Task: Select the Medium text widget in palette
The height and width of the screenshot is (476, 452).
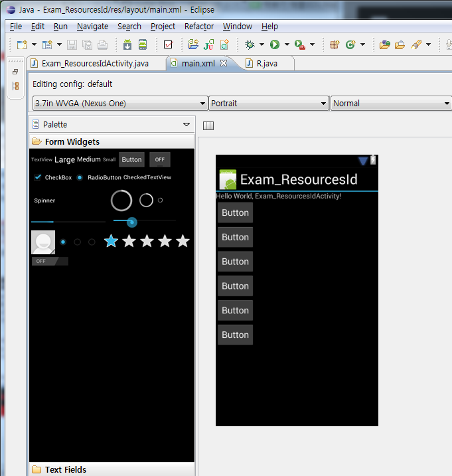Action: [x=89, y=159]
